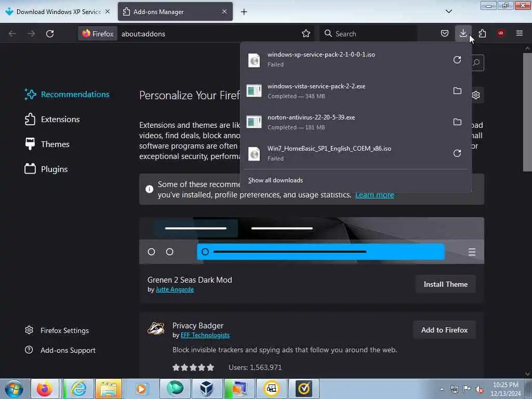The height and width of the screenshot is (399, 532).
Task: Open yellow circle app in taskbar
Action: 271,389
